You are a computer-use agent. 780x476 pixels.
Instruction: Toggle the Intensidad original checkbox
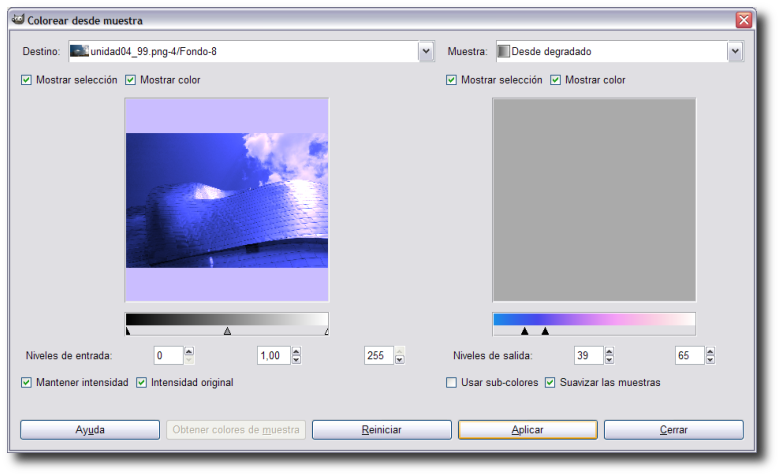pyautogui.click(x=142, y=382)
